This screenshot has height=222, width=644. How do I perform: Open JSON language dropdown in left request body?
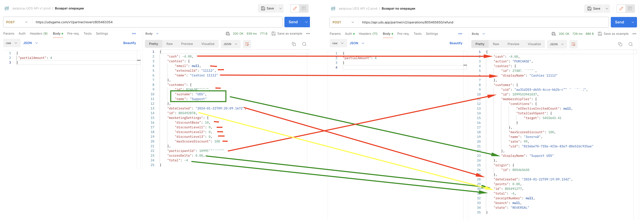(x=30, y=43)
